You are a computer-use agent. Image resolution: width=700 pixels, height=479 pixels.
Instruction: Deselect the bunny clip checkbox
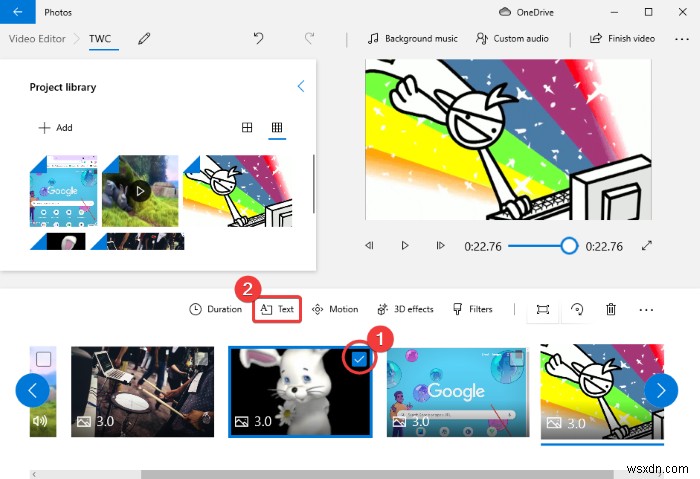(359, 359)
